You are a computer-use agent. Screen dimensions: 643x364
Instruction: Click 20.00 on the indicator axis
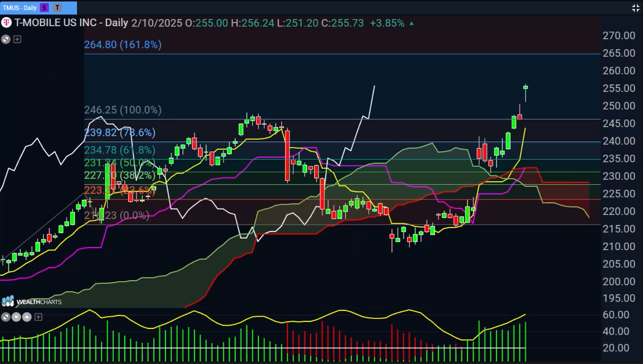coord(616,348)
